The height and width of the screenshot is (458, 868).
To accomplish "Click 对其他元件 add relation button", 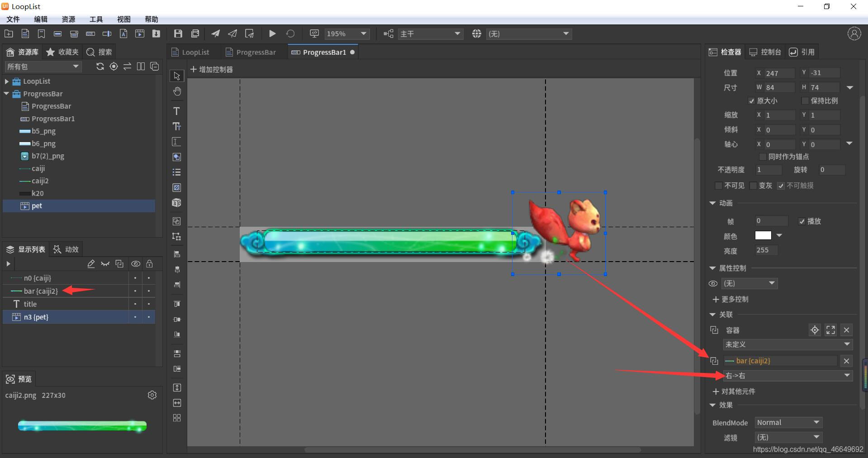I will coord(734,391).
